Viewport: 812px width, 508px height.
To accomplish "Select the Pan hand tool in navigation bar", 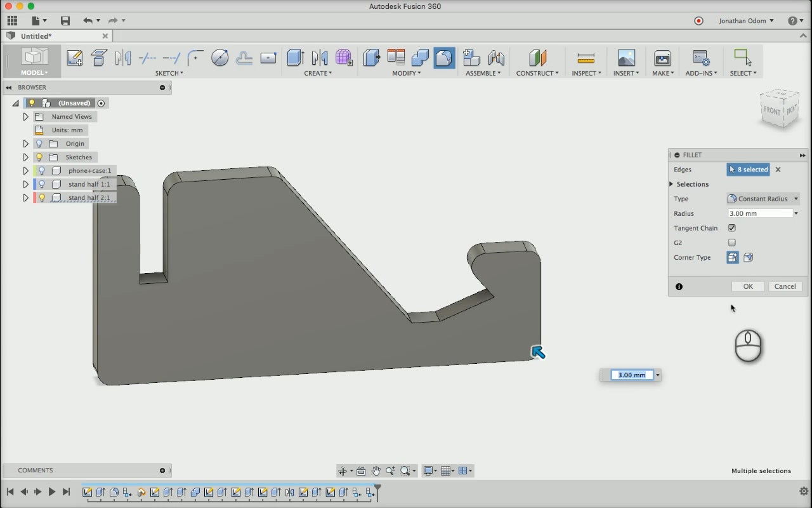I will coord(376,471).
